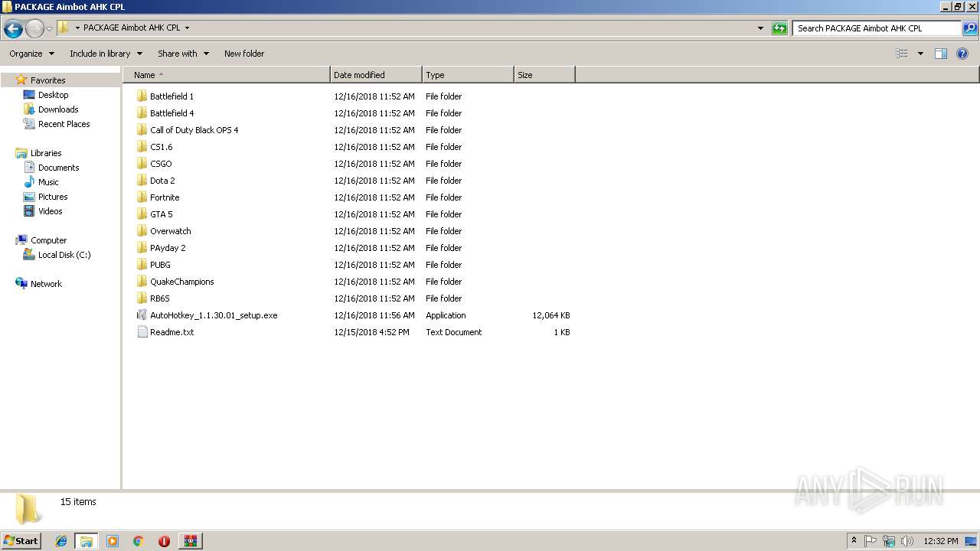The image size is (980, 551).
Task: Select the CS1.6 folder icon
Action: click(x=142, y=147)
